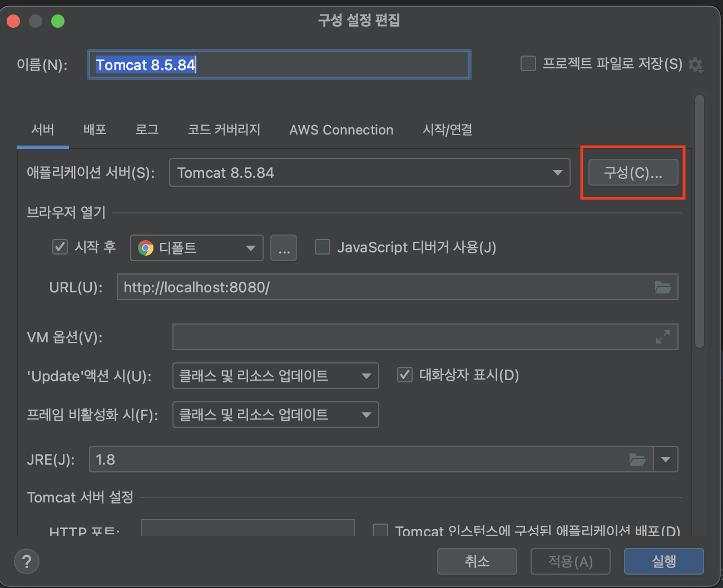Switch to the AWS Connection tab
Viewport: 723px width, 588px height.
pyautogui.click(x=341, y=130)
